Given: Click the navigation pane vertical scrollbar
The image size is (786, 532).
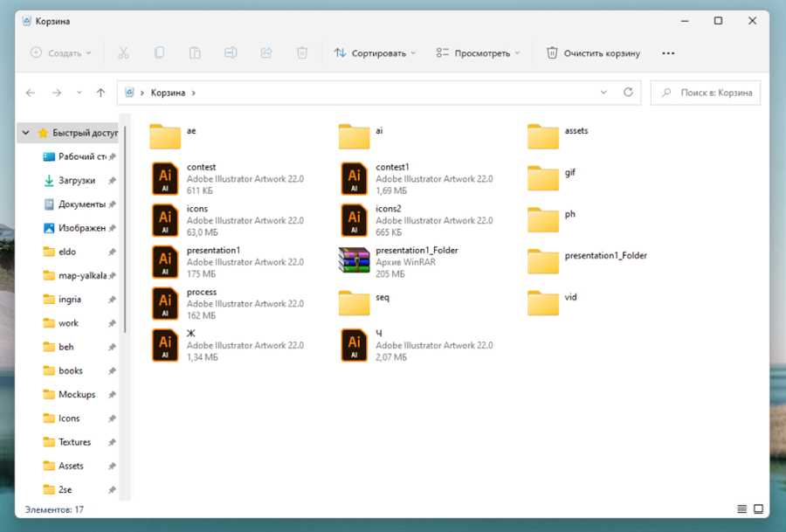Looking at the screenshot, I should tap(126, 227).
